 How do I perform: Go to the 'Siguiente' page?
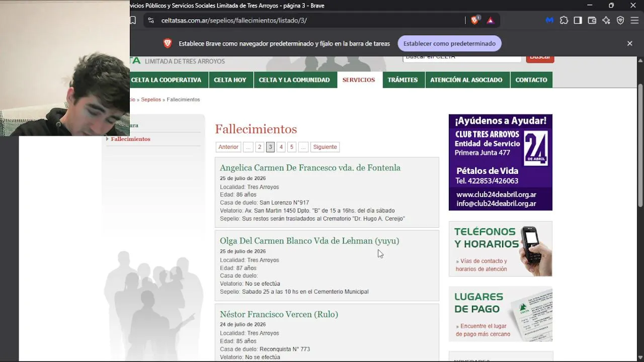[325, 147]
